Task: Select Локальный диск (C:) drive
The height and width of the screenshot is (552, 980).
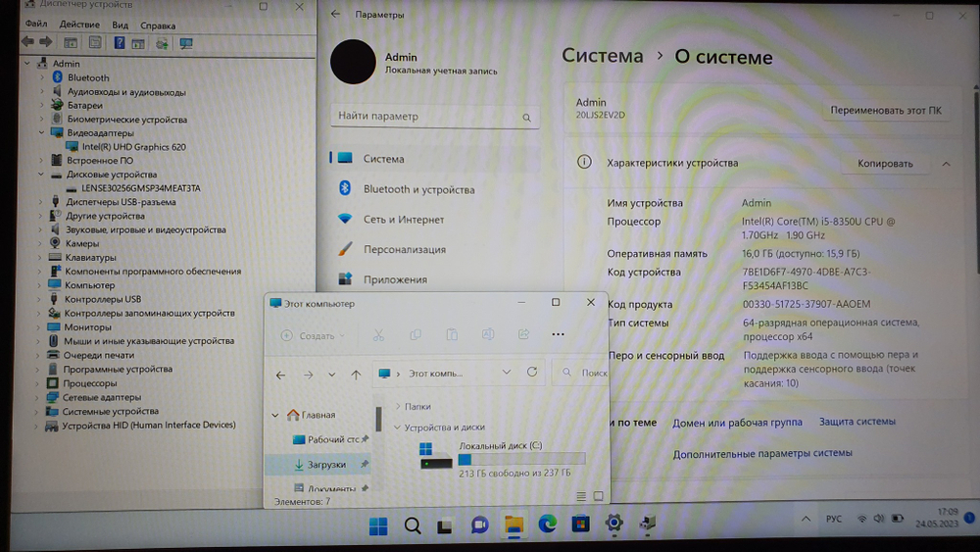Action: [x=504, y=459]
